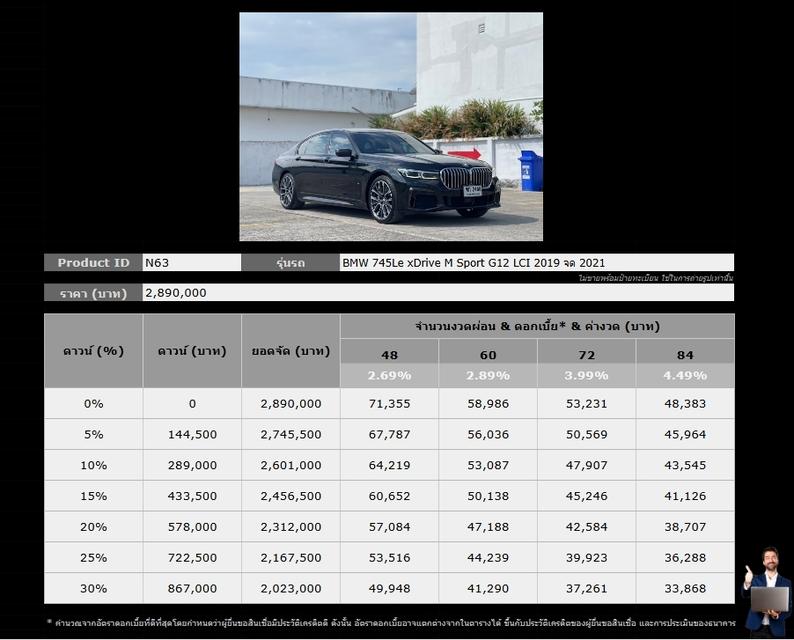794x640 pixels.
Task: Click the black BMW car photo
Action: (x=391, y=127)
